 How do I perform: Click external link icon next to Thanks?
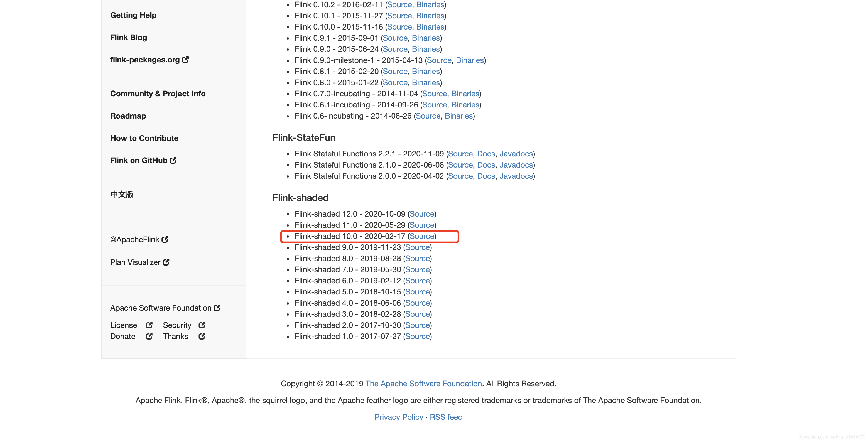click(x=202, y=336)
